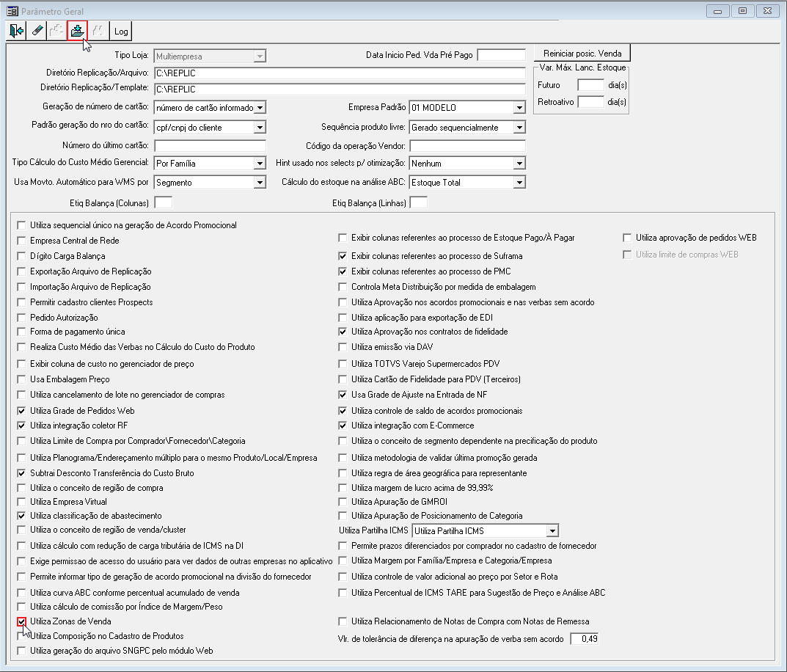Expand Tipo Cálculo do Custo Médio Gerencial dropdown

(260, 163)
